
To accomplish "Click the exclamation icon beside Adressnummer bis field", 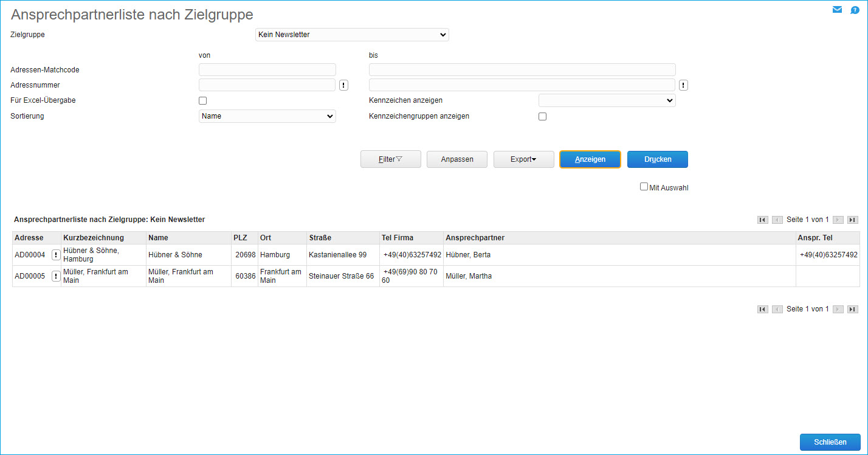I will 683,85.
